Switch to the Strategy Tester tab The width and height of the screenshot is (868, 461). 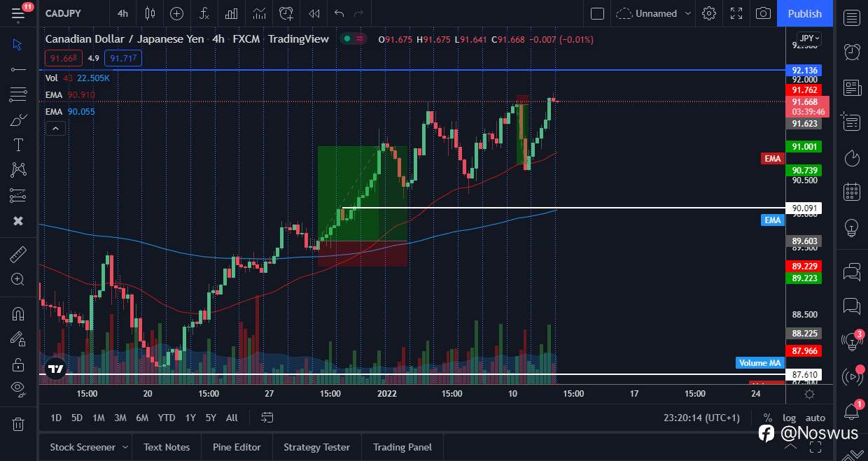click(x=316, y=447)
